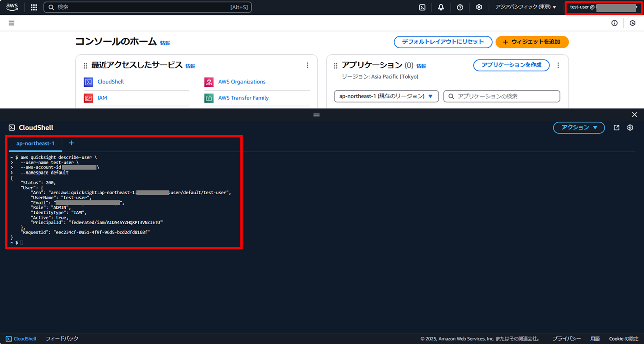This screenshot has width=644, height=344.
Task: Click アプリケーションを作成 button
Action: [x=512, y=65]
